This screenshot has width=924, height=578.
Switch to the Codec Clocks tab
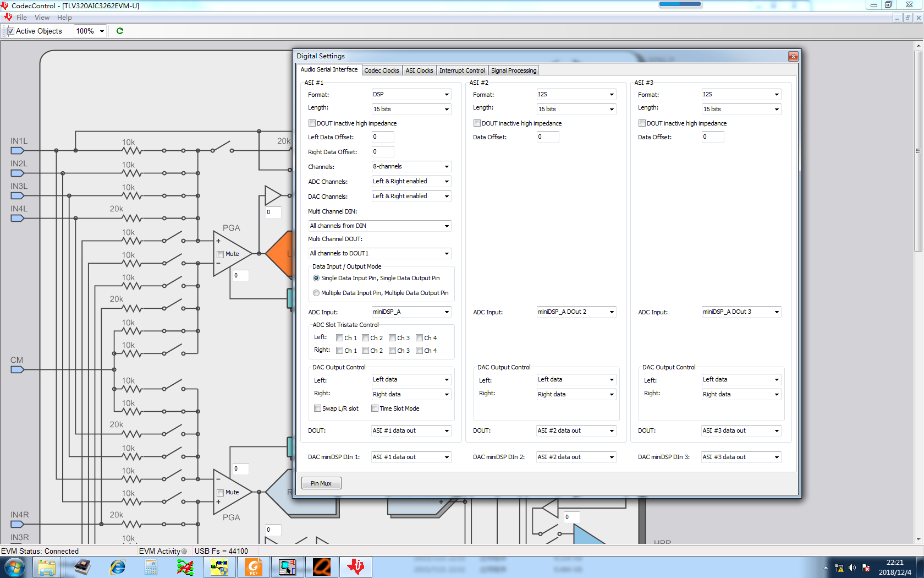382,70
